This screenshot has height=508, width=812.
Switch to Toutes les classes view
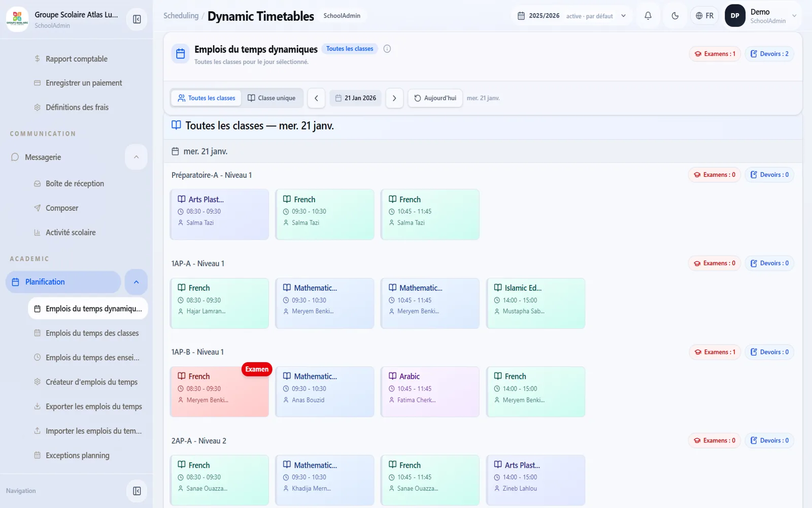tap(207, 98)
